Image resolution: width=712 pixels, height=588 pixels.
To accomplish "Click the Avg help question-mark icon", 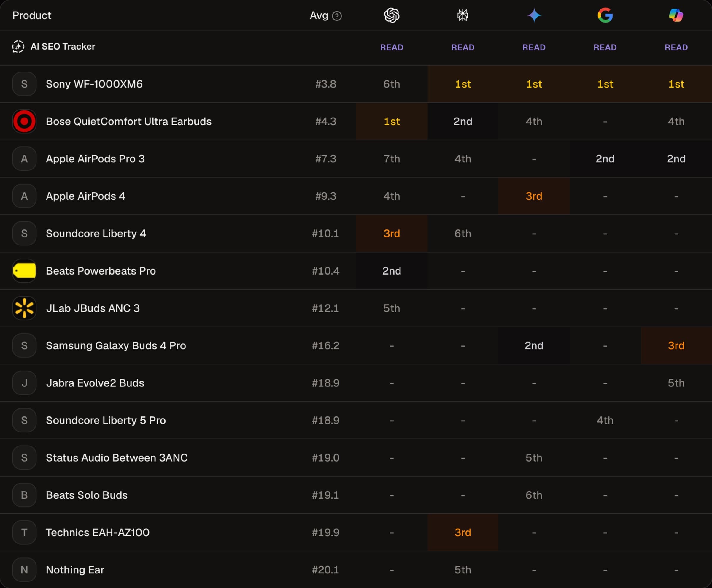I will 337,16.
